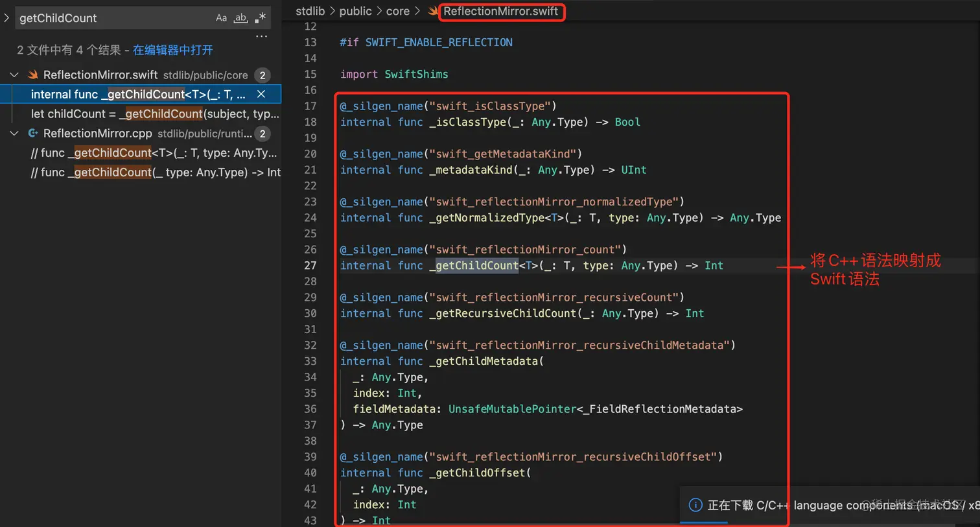Show search details with the ellipsis icon

[262, 36]
